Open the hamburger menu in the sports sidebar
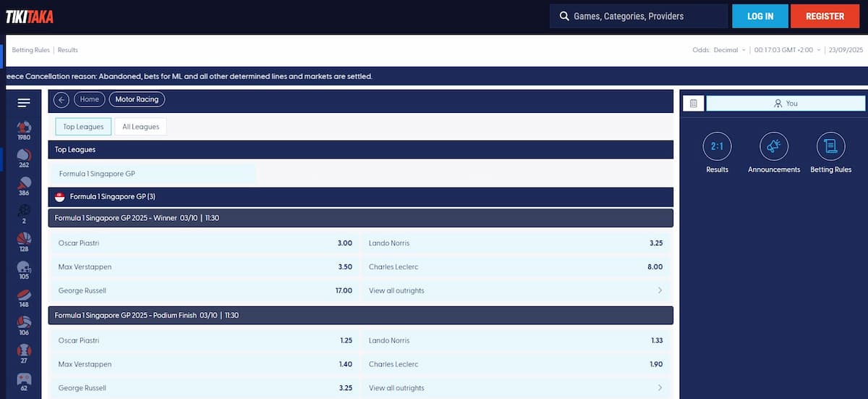 24,103
